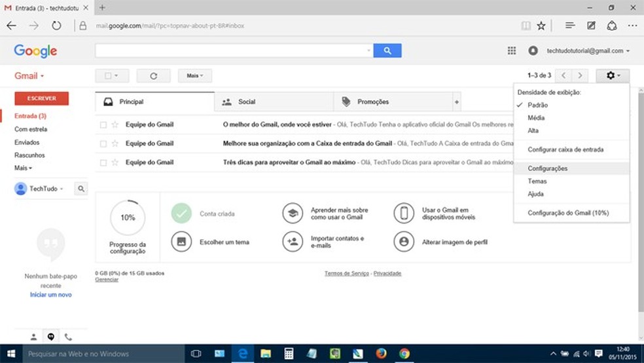Image resolution: width=644 pixels, height=363 pixels.
Task: Open the Edge More actions ellipsis
Action: 632,26
